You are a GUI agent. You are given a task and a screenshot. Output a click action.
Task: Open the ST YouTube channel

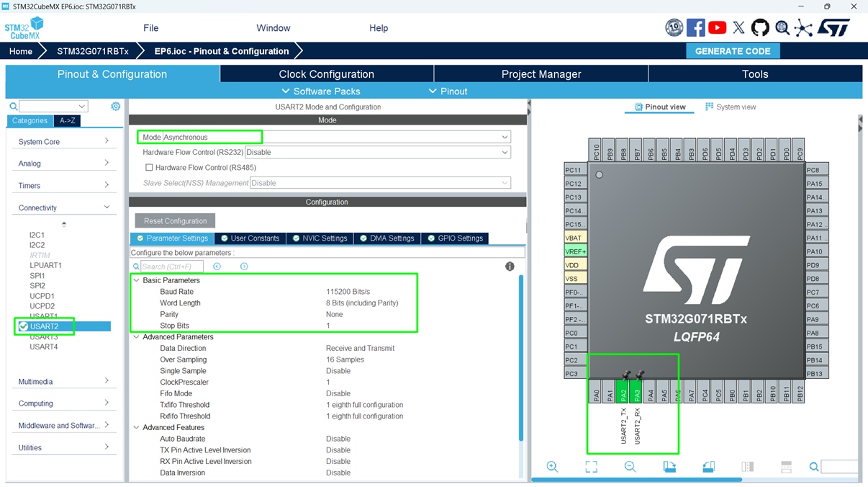tap(717, 27)
